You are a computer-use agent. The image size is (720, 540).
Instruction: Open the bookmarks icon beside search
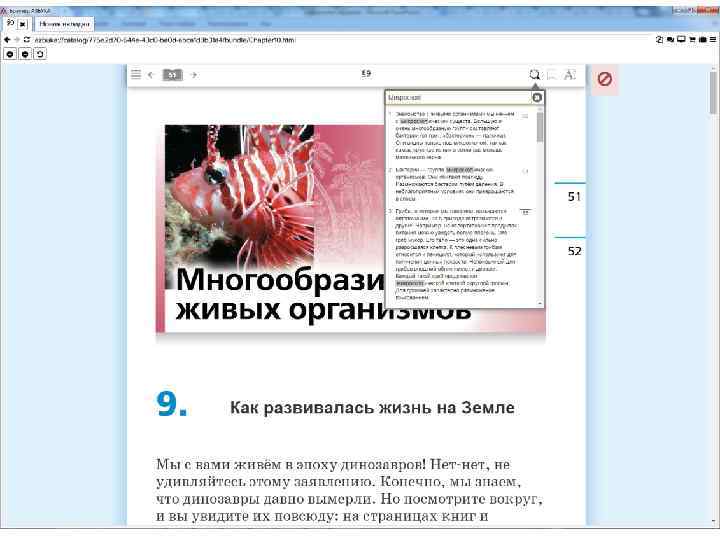(x=552, y=75)
